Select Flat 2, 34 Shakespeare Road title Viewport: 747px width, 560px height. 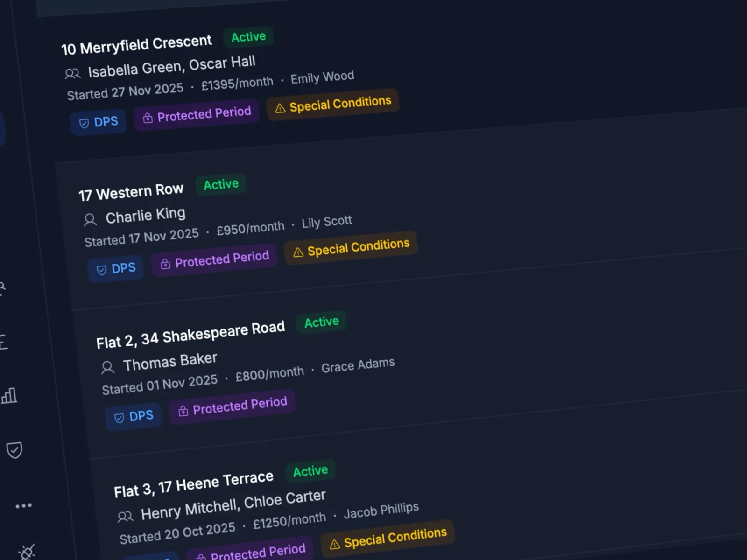pyautogui.click(x=190, y=335)
